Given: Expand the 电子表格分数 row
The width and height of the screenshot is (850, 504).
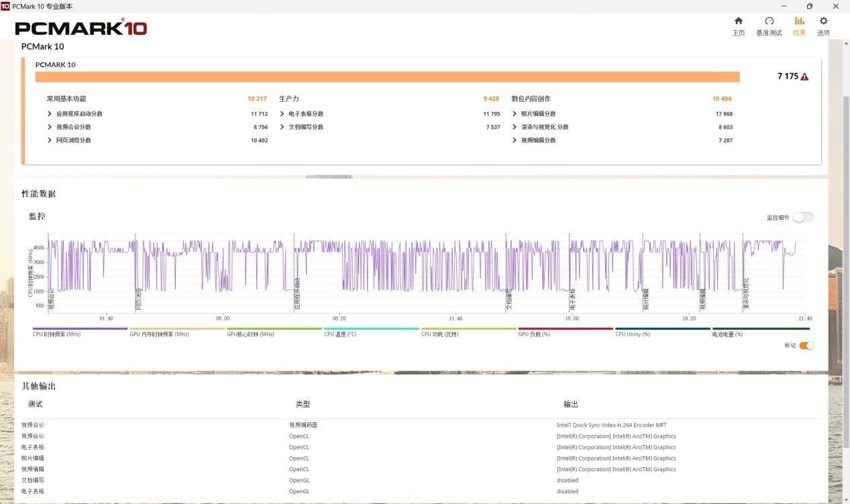Looking at the screenshot, I should [x=282, y=114].
